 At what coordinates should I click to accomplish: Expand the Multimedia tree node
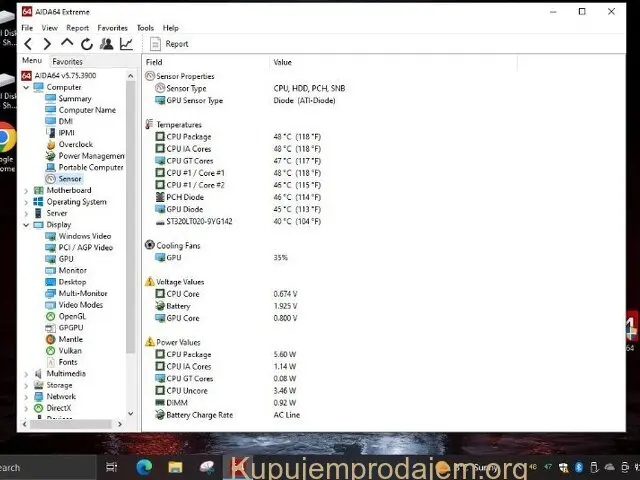[x=27, y=374]
